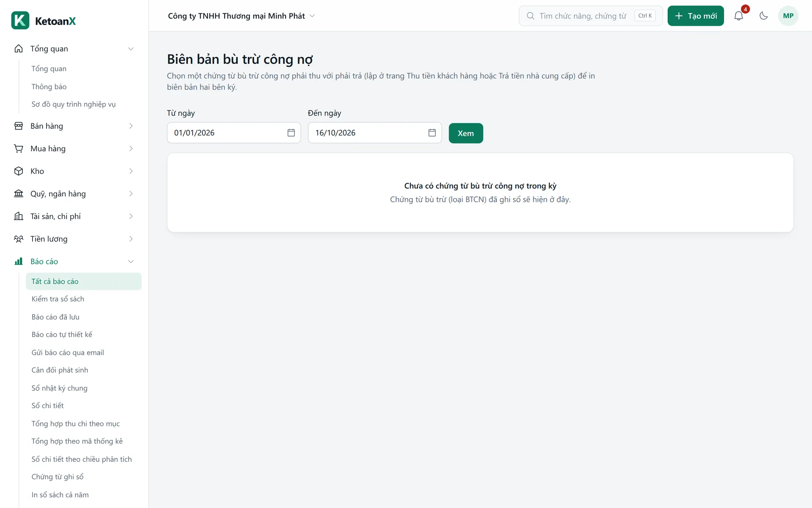Open the notifications bell

(x=738, y=16)
